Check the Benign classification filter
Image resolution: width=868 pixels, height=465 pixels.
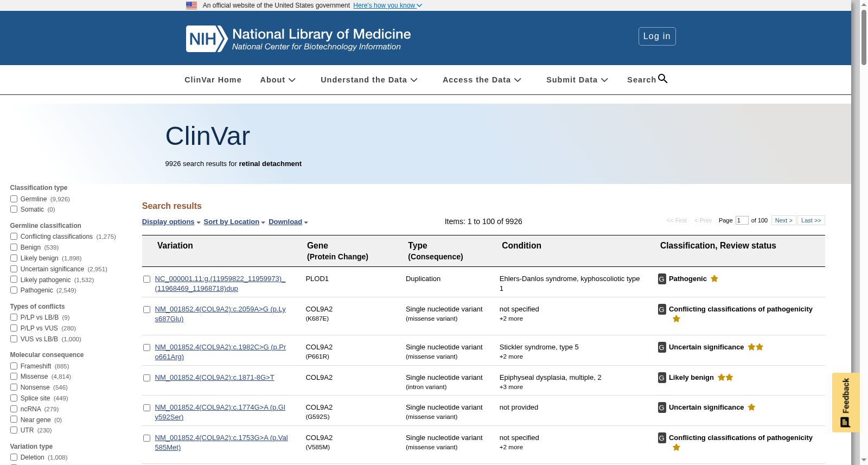coord(14,247)
